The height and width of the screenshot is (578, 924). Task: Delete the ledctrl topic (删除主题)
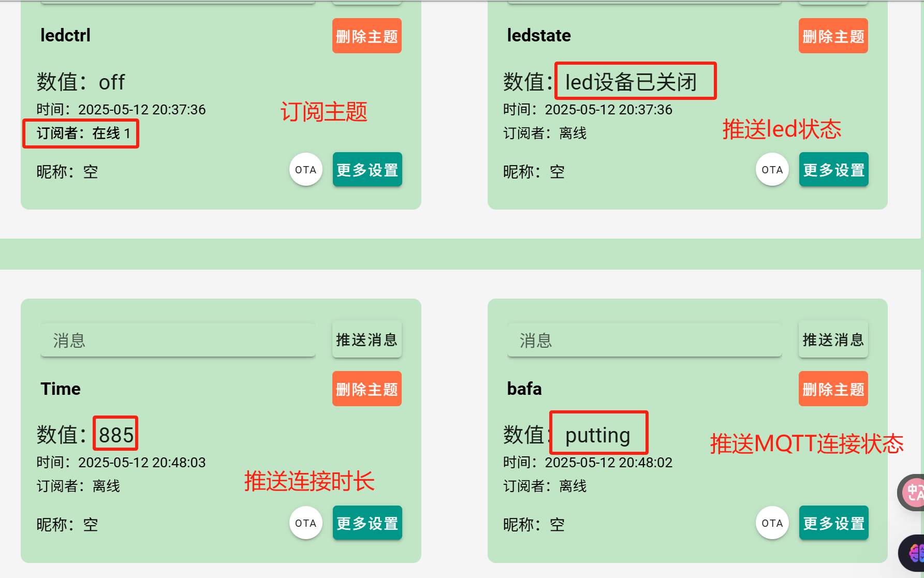366,36
